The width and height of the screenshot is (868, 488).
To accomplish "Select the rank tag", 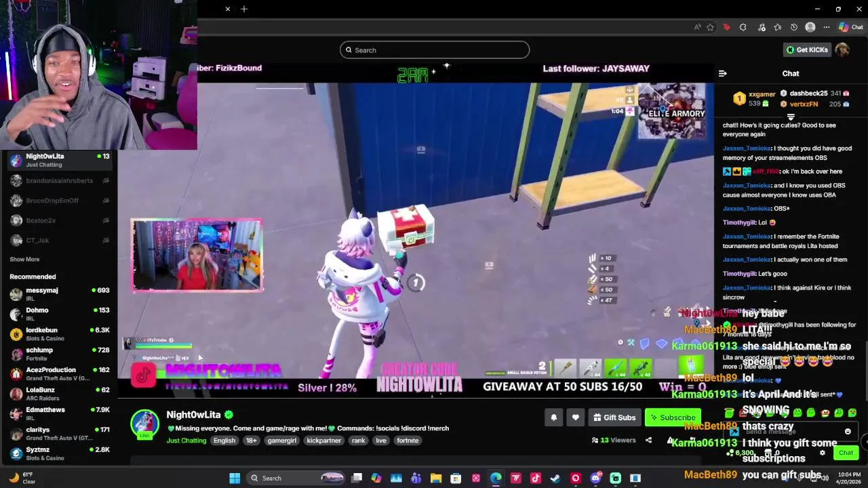I will click(x=359, y=441).
